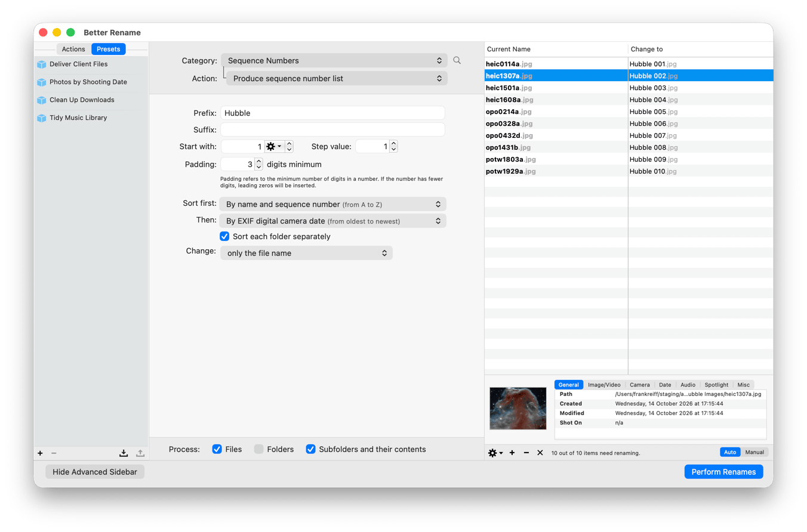Import presets with the download arrow icon
This screenshot has width=807, height=532.
tap(124, 453)
